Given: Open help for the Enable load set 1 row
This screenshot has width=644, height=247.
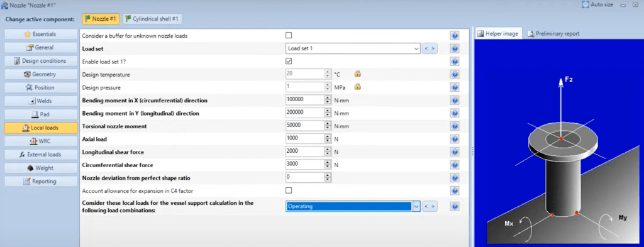Looking at the screenshot, I should click(454, 62).
